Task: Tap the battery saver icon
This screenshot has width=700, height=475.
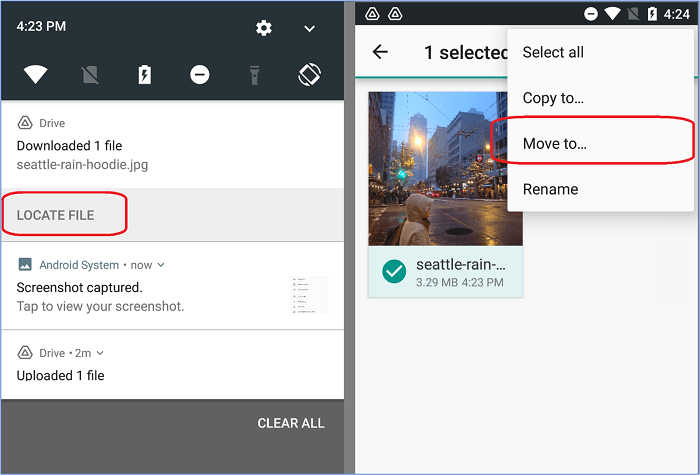Action: tap(145, 75)
